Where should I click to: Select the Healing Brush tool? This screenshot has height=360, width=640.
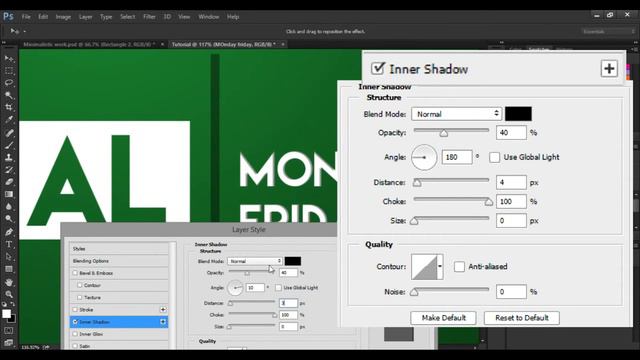coord(9,133)
